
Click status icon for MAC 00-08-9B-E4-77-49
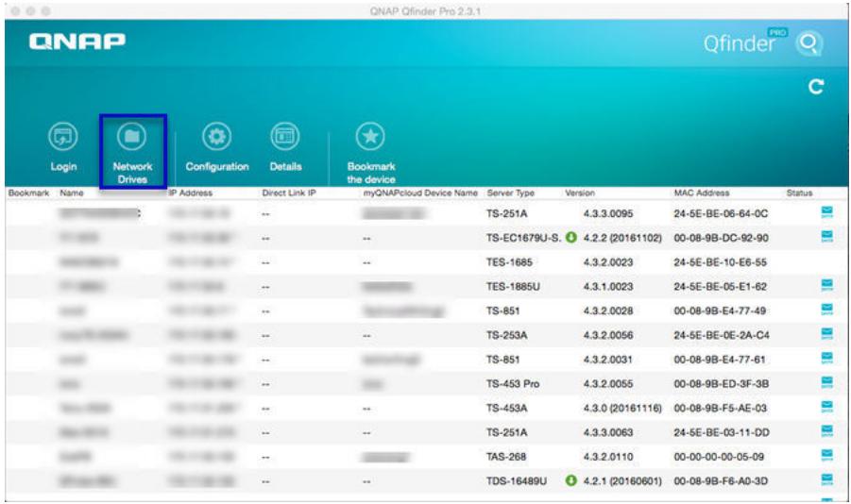(x=826, y=310)
